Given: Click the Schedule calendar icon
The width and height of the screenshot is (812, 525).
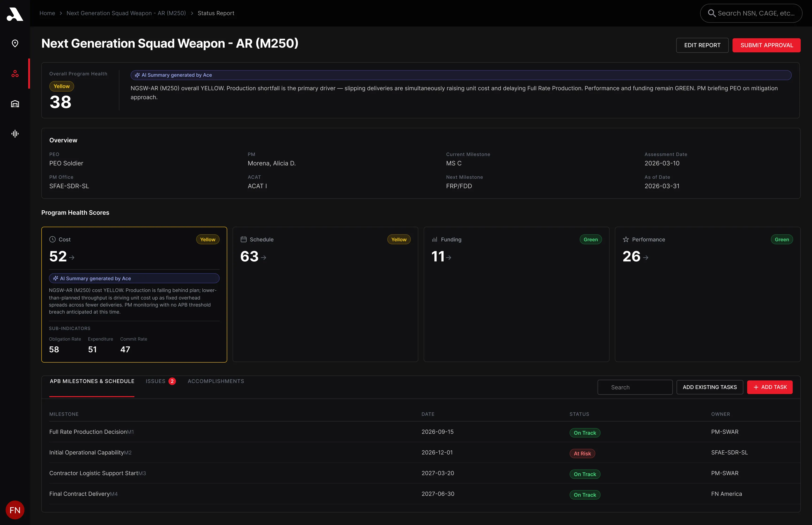Looking at the screenshot, I should 244,239.
